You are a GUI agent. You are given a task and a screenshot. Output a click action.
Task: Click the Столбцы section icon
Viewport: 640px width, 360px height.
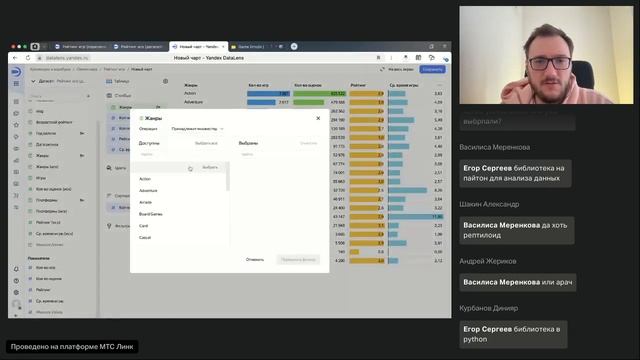(x=109, y=96)
